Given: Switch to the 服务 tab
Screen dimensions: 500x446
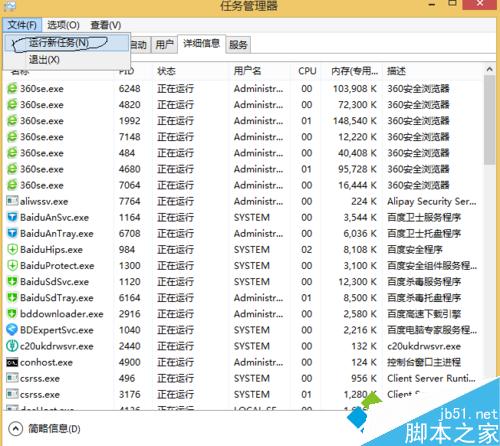Looking at the screenshot, I should coord(238,45).
